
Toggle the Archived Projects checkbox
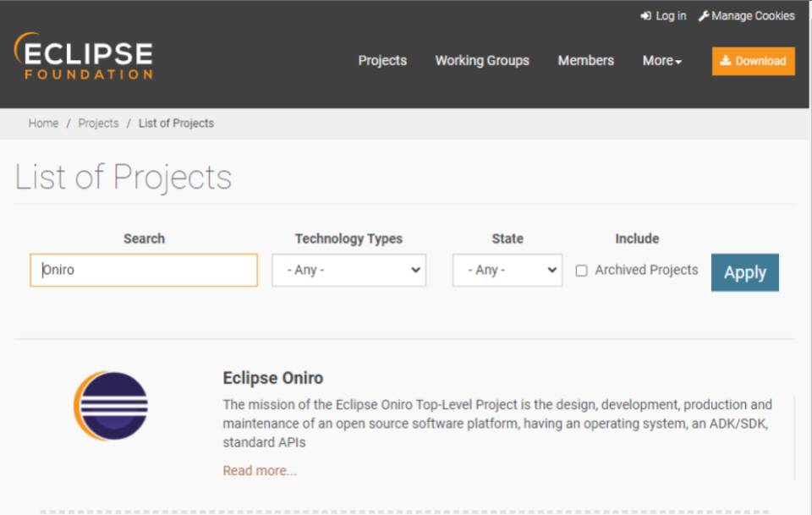pos(582,271)
